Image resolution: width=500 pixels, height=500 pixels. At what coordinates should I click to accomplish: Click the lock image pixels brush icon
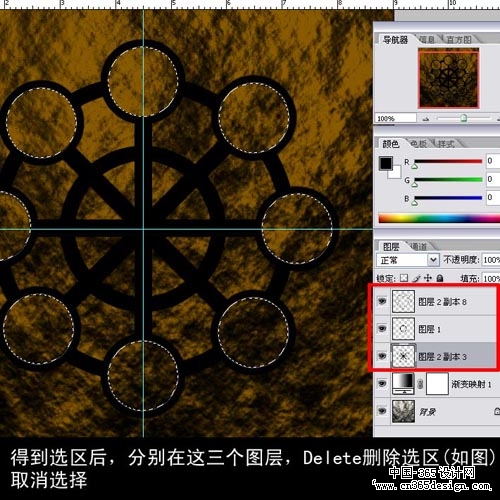(416, 278)
